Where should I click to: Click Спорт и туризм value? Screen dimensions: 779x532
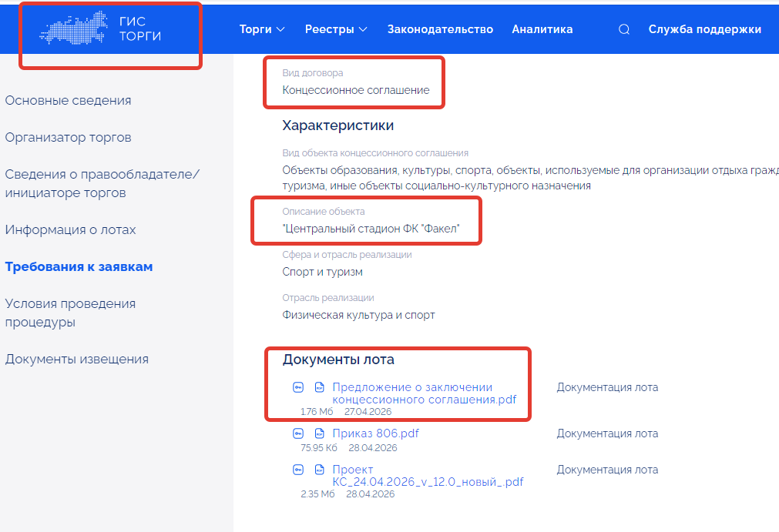(x=322, y=272)
